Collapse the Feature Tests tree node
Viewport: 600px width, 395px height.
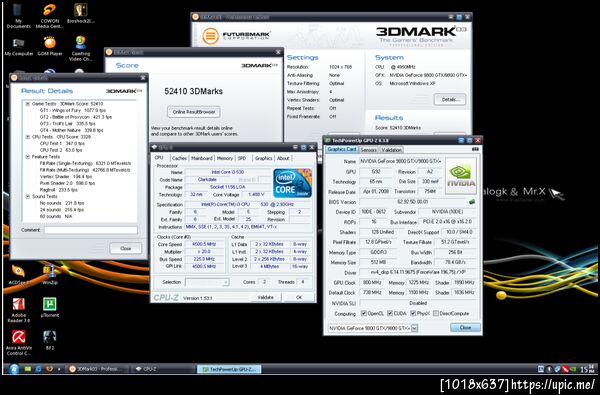[x=28, y=157]
